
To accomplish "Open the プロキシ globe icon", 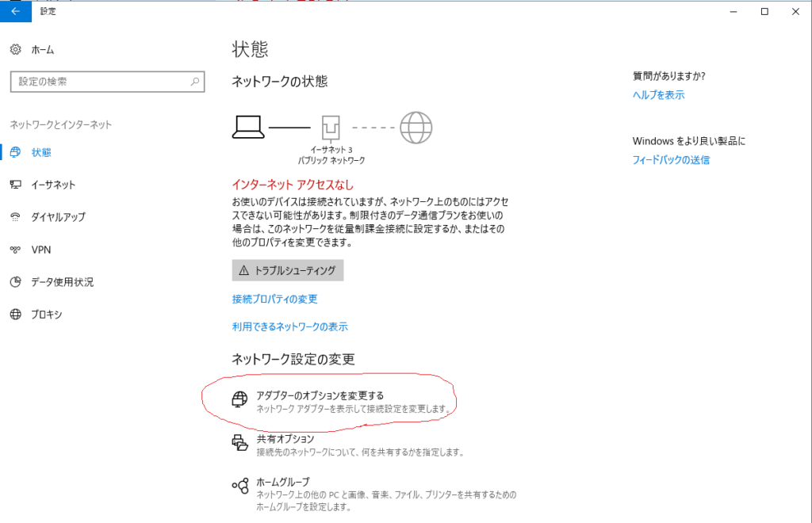I will click(x=16, y=315).
